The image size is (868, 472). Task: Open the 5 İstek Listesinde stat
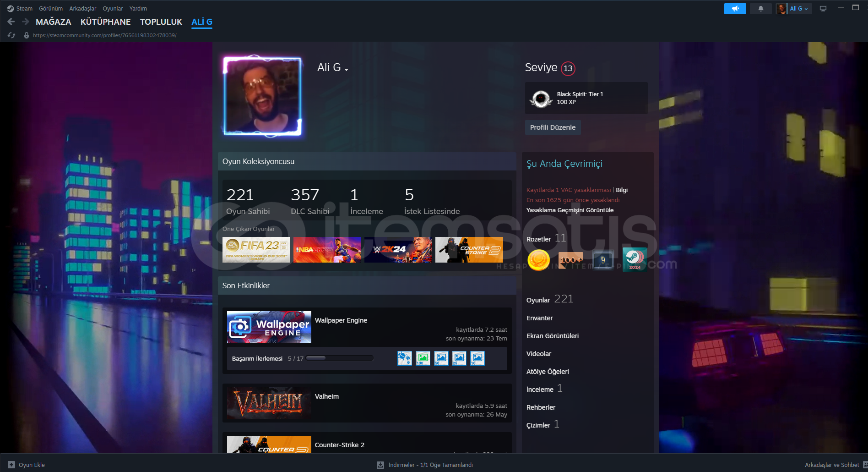coord(432,201)
